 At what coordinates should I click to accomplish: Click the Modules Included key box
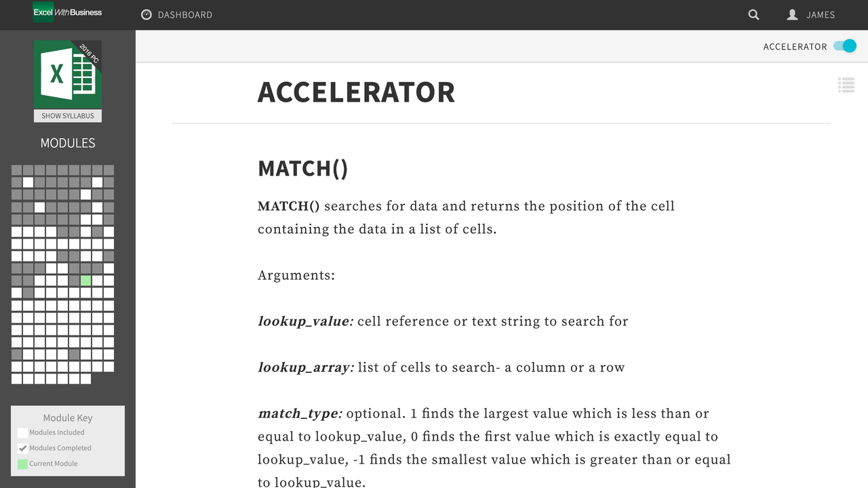[x=23, y=432]
